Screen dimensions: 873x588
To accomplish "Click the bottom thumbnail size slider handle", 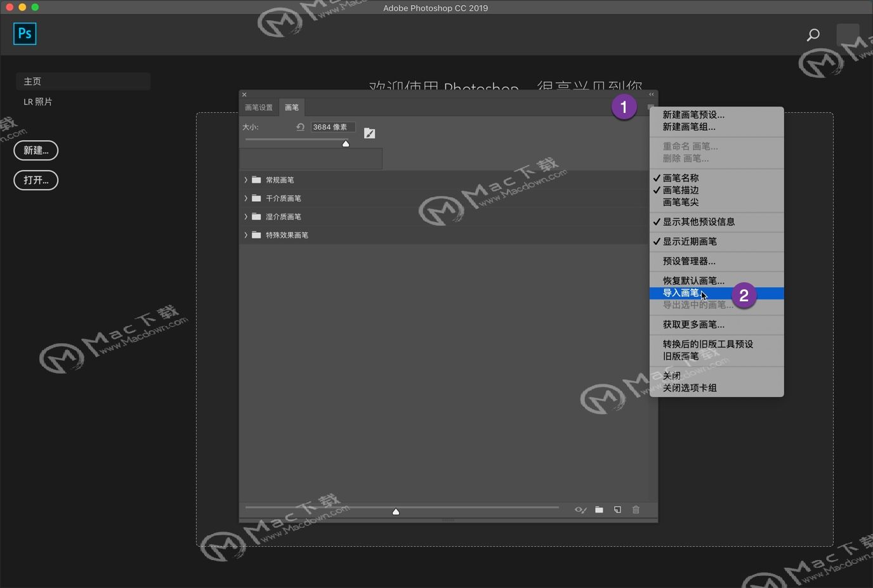I will point(396,511).
